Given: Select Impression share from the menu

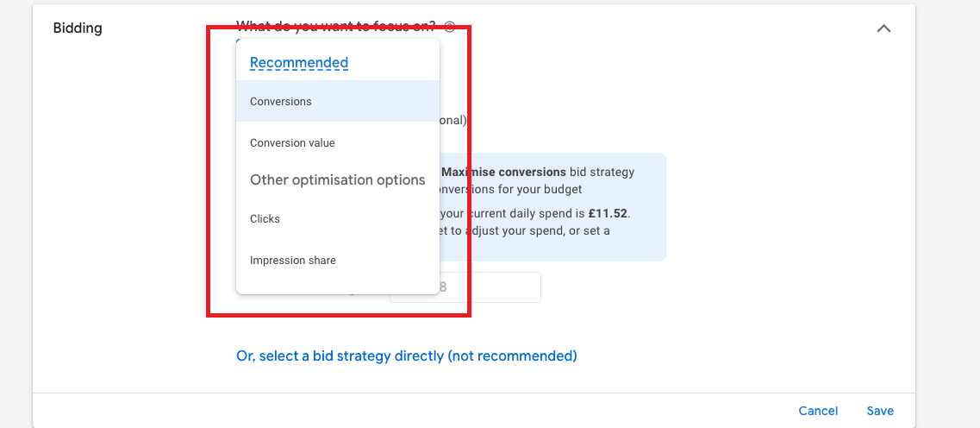Looking at the screenshot, I should pyautogui.click(x=293, y=260).
